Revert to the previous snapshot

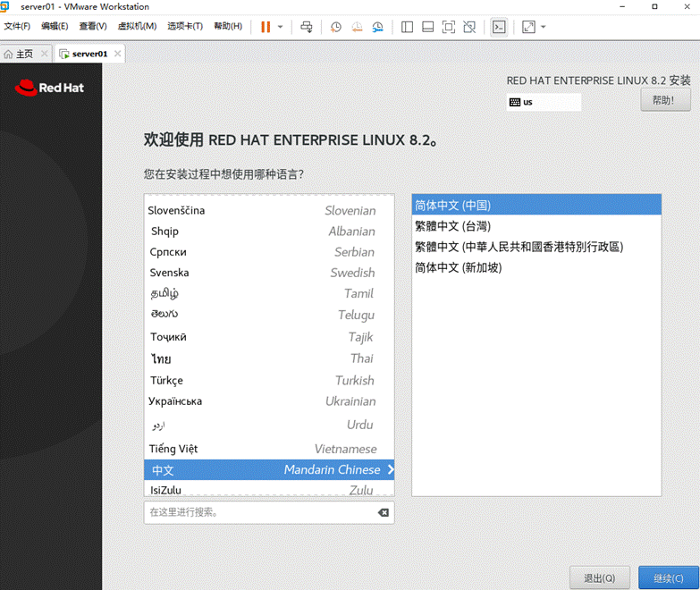(x=357, y=27)
